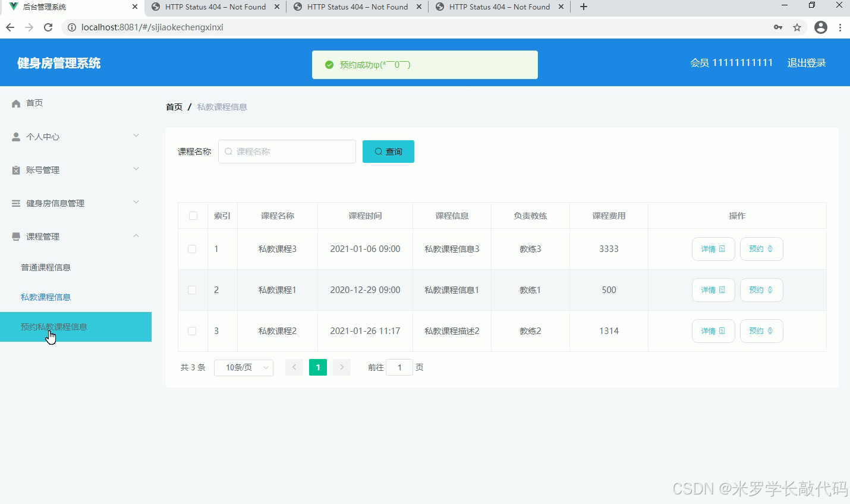
Task: Check the row checkbox for 私教课程2
Action: pos(192,331)
